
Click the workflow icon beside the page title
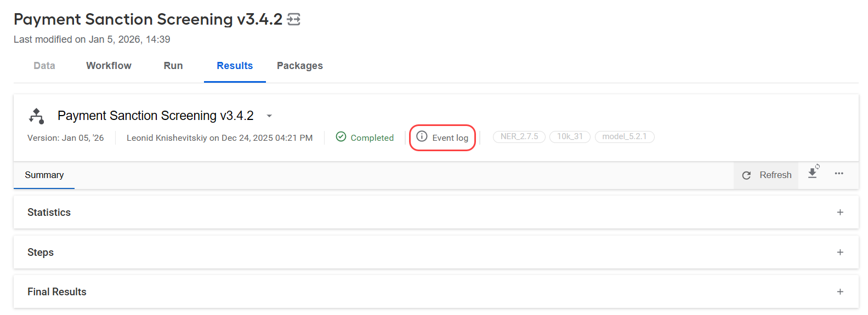294,20
